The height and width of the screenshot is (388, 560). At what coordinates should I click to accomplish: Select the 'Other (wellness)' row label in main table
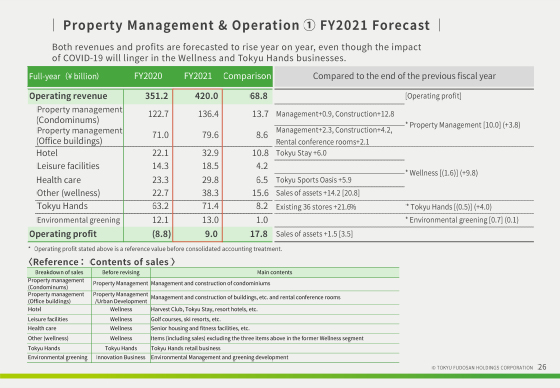click(x=69, y=193)
